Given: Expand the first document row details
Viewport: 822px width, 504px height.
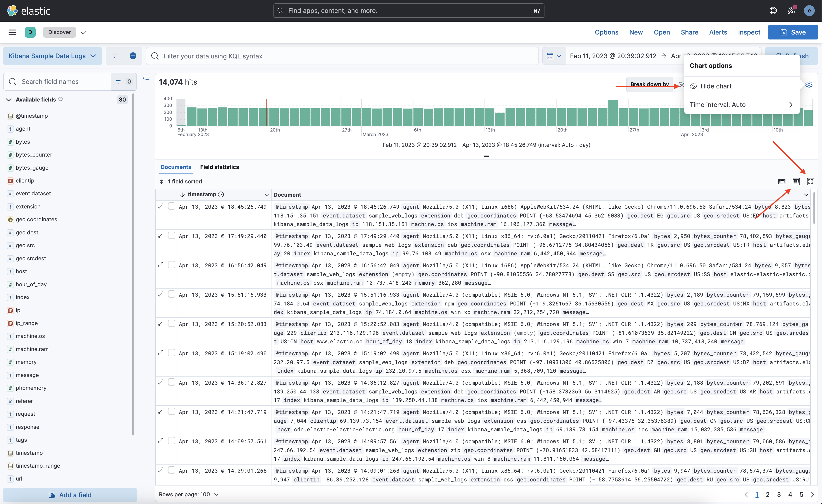Looking at the screenshot, I should click(x=161, y=206).
